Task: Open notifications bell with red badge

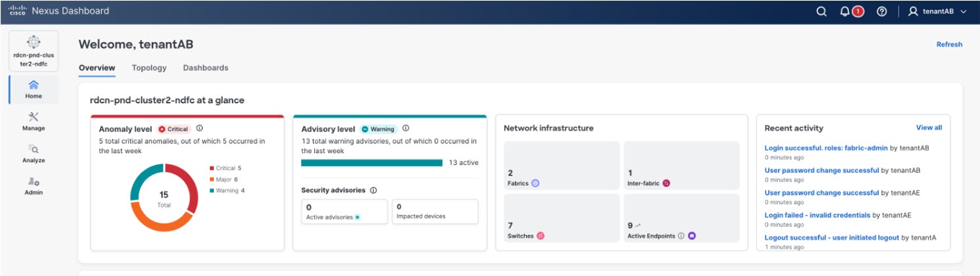Action: 851,11
